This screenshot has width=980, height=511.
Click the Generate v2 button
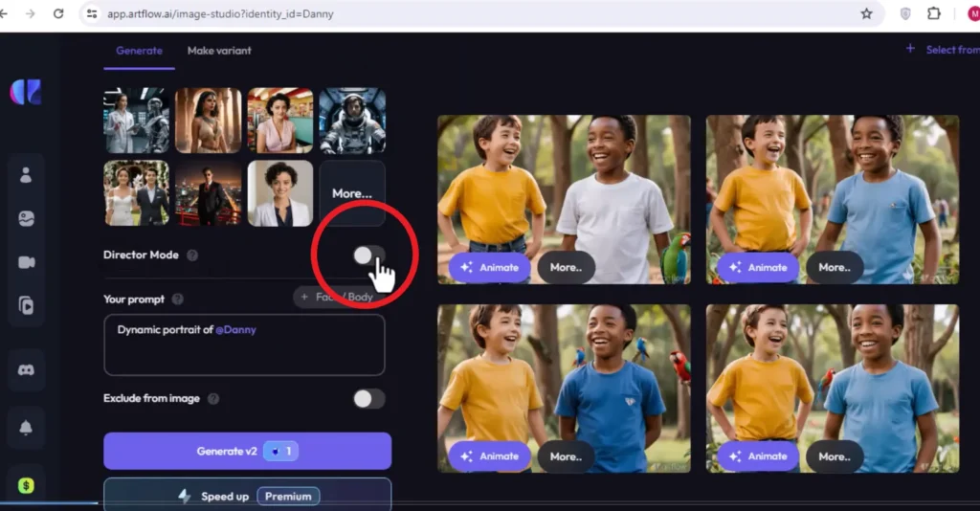[248, 451]
